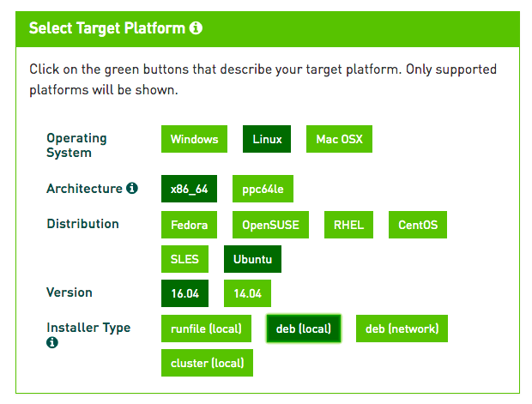Choose version 14.04
Screen dimensions: 532x404
[247, 293]
